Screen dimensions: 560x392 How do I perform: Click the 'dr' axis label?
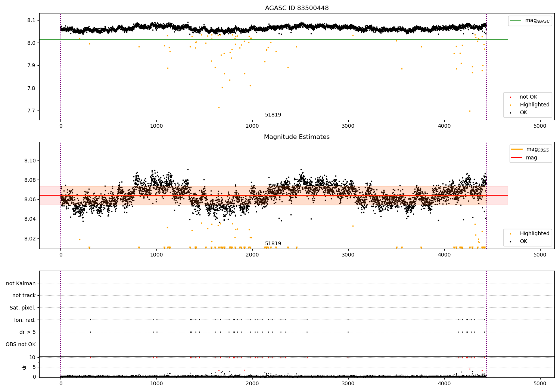click(24, 367)
